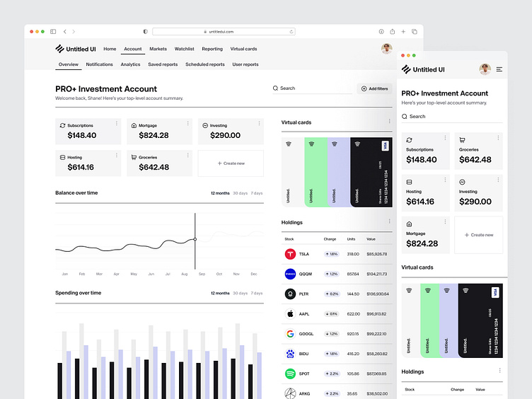Screen dimensions: 532x399
Task: Select 30 days range for Balance over time
Action: pos(241,193)
